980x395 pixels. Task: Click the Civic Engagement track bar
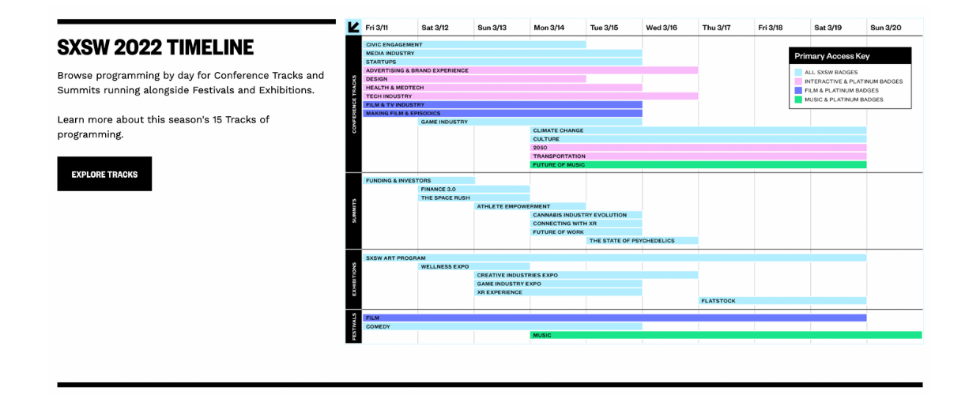click(474, 45)
